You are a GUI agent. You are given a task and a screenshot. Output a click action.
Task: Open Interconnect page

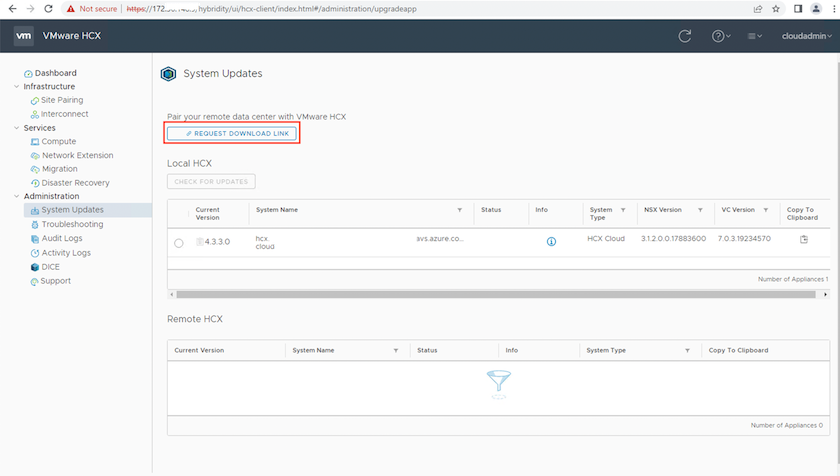[x=65, y=114]
